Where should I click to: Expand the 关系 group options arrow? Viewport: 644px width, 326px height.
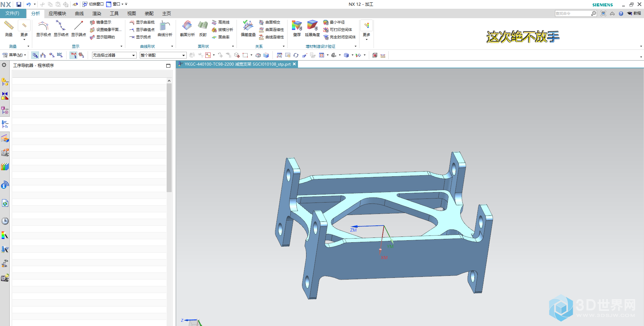click(x=284, y=46)
